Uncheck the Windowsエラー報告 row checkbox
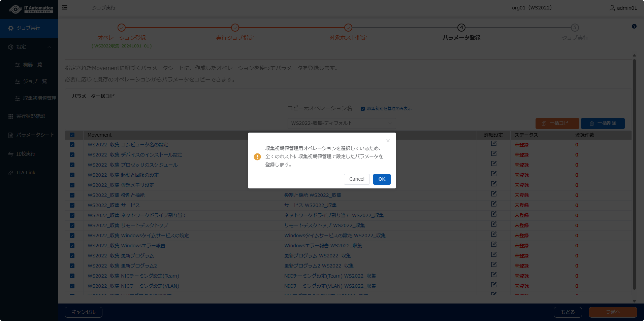 (x=72, y=246)
